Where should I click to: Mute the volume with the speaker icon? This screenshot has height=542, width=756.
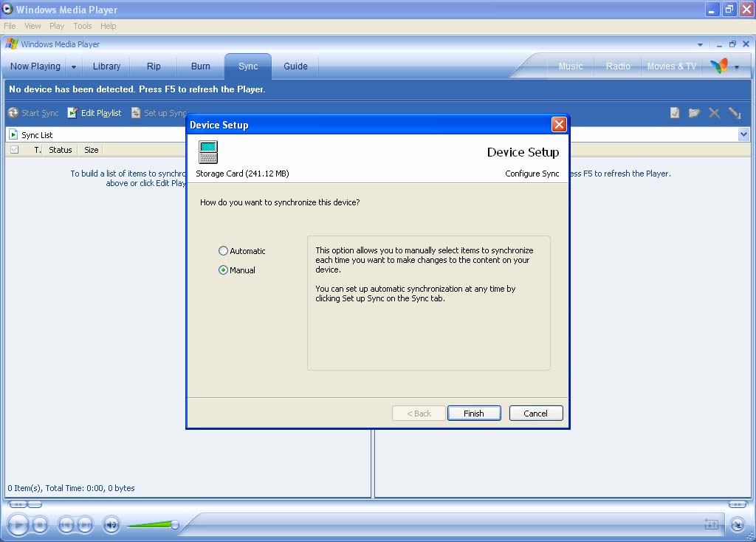click(111, 524)
